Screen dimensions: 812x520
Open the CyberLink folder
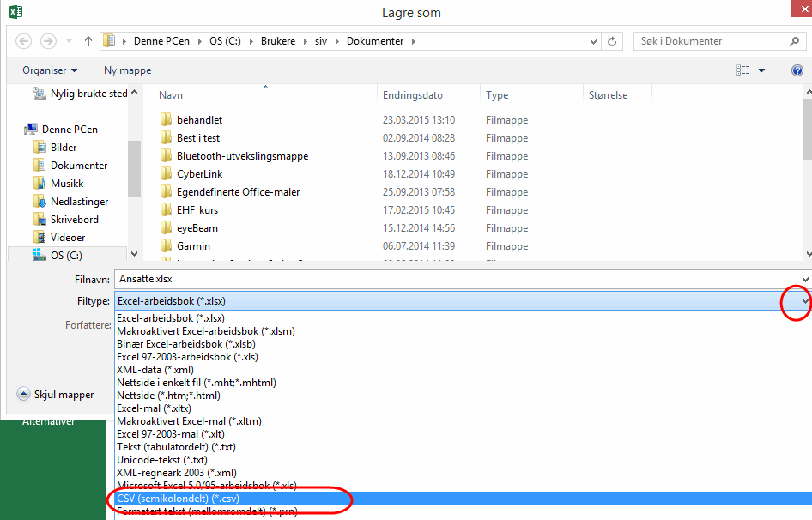(199, 174)
